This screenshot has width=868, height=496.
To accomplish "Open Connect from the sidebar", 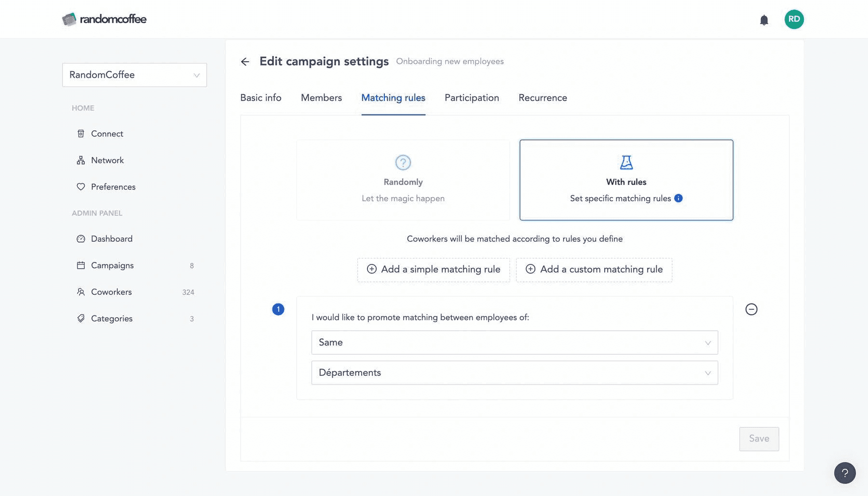I will point(107,134).
